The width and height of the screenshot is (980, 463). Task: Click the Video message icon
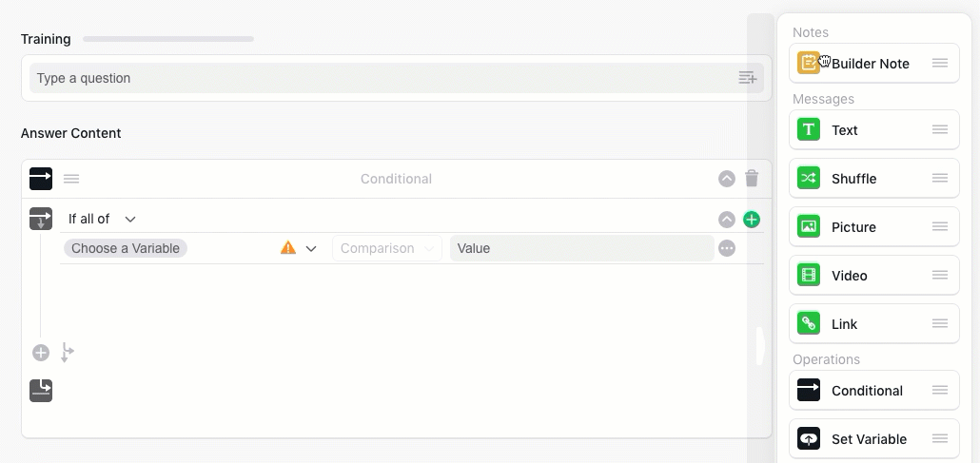coord(809,276)
